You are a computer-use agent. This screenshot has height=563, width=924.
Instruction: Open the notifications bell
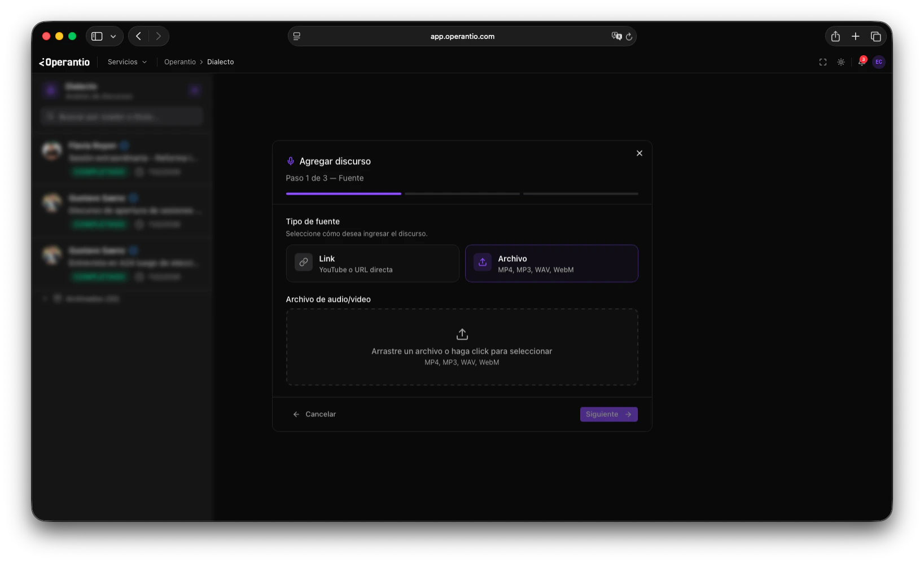point(861,62)
